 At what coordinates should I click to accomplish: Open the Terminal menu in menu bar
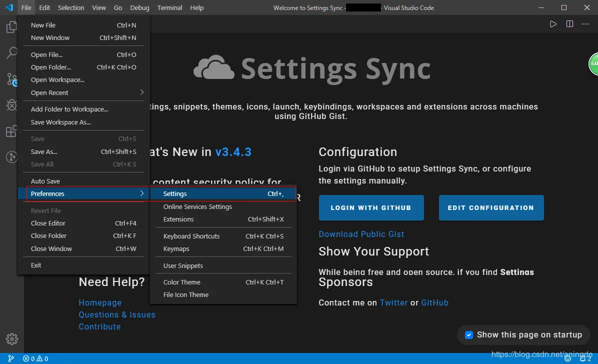coord(169,7)
